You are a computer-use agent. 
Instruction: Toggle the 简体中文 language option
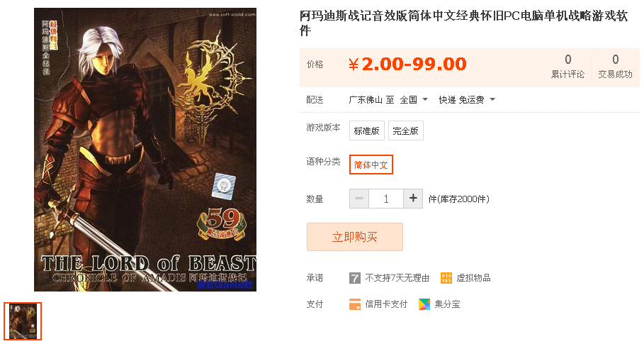[x=371, y=165]
